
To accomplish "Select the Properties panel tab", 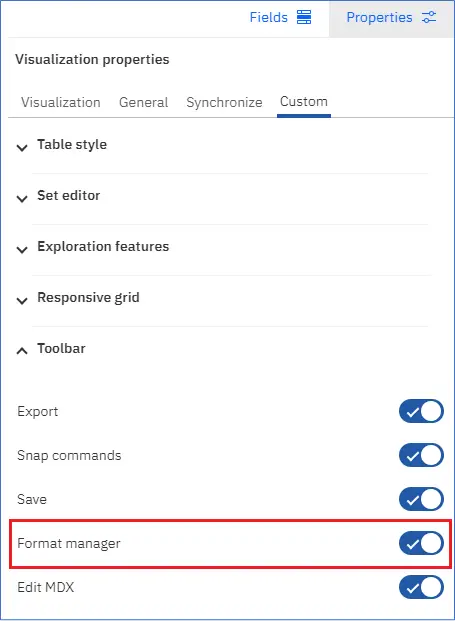I will (391, 18).
